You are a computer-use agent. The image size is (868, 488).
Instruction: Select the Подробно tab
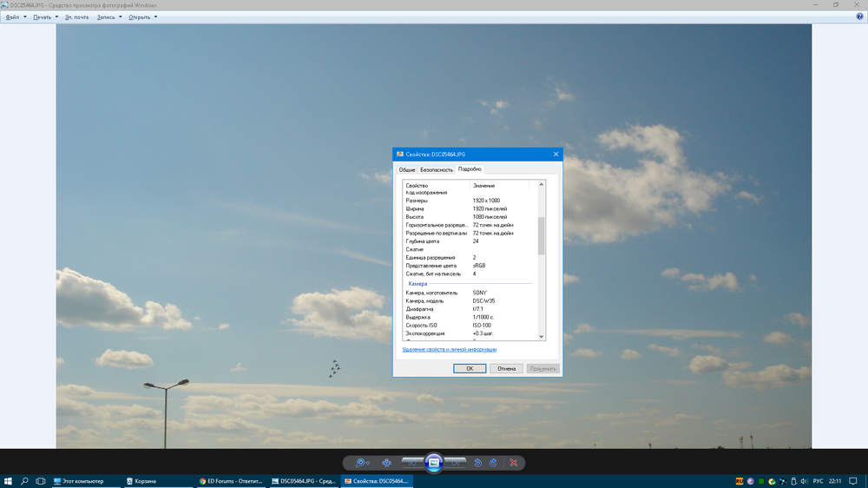point(470,169)
